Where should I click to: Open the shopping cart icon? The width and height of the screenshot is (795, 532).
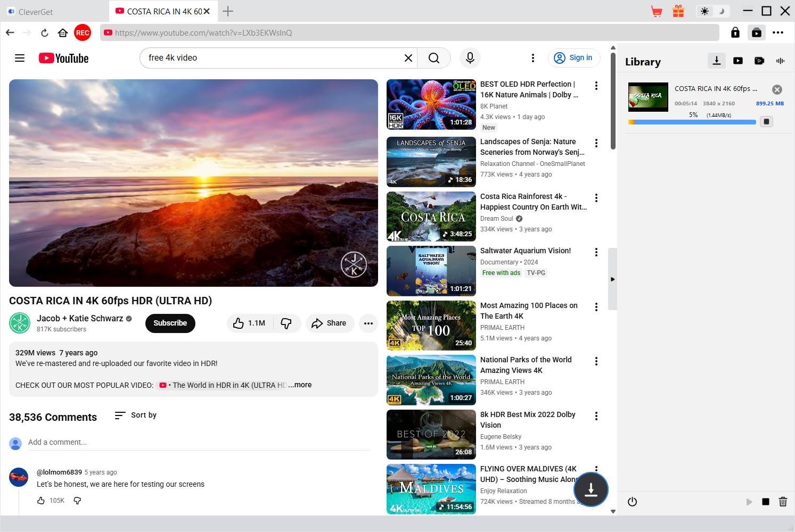(x=657, y=11)
